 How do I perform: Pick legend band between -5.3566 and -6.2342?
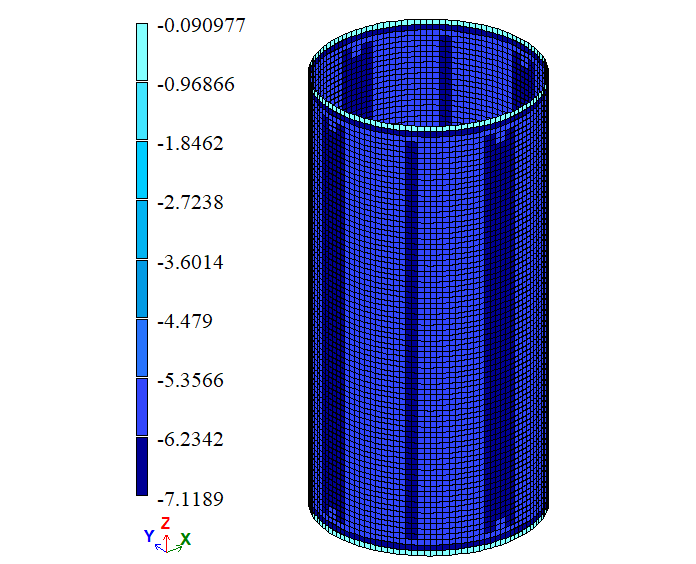coord(142,407)
